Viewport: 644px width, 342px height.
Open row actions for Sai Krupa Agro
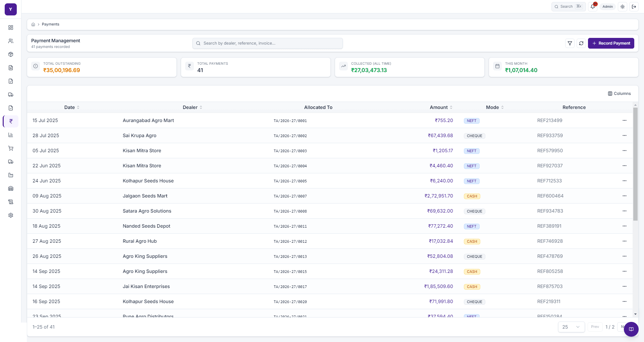coord(625,135)
